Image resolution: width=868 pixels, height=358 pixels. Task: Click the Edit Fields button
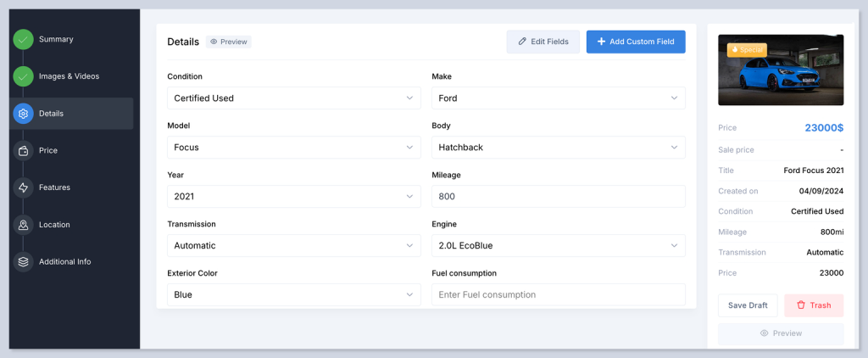pyautogui.click(x=542, y=42)
